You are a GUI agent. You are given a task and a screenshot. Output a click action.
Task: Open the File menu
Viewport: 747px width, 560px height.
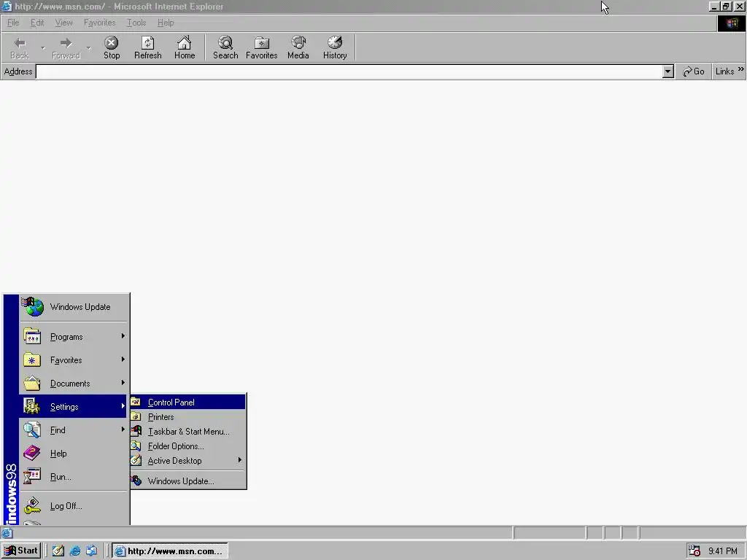click(x=13, y=23)
